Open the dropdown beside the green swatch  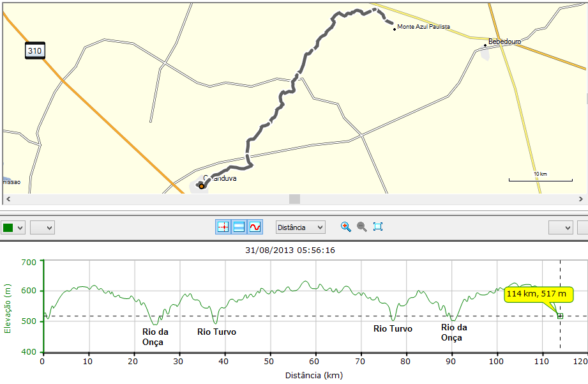tap(19, 227)
